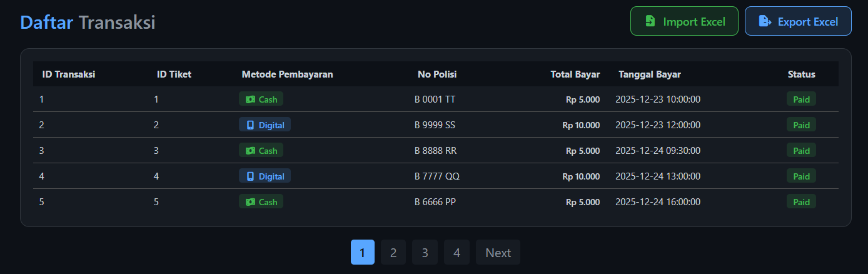Click phone icon in transaction 4 Digital badge
The height and width of the screenshot is (274, 868).
pyautogui.click(x=251, y=176)
